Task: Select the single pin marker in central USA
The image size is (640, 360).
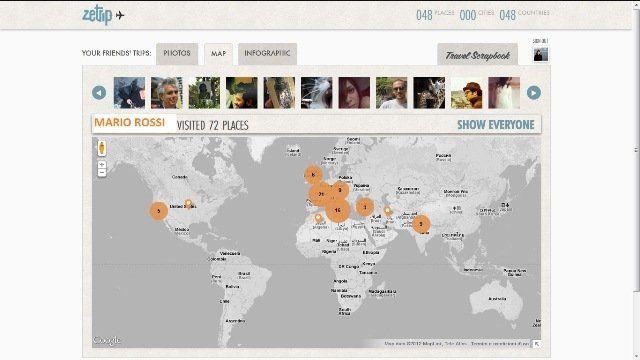Action: (188, 203)
